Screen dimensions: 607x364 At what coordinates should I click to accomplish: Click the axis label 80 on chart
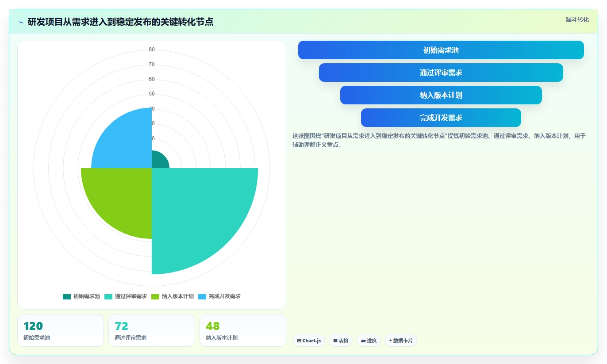[152, 50]
